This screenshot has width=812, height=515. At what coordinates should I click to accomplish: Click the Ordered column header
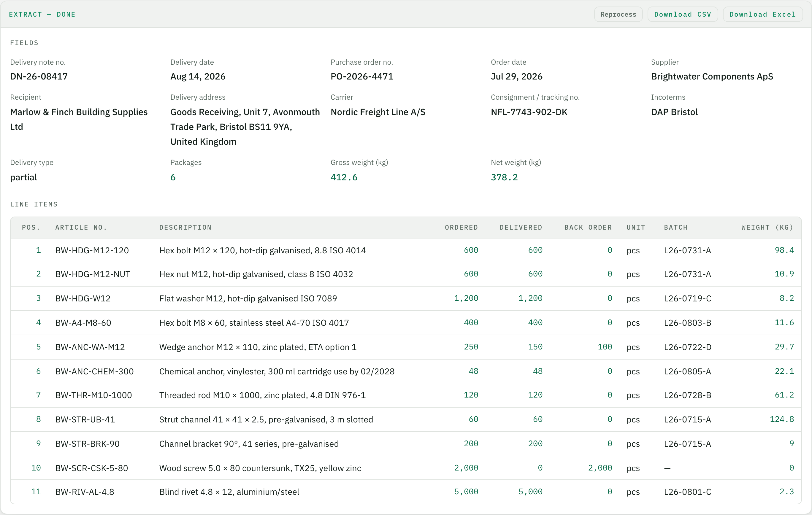[461, 228]
